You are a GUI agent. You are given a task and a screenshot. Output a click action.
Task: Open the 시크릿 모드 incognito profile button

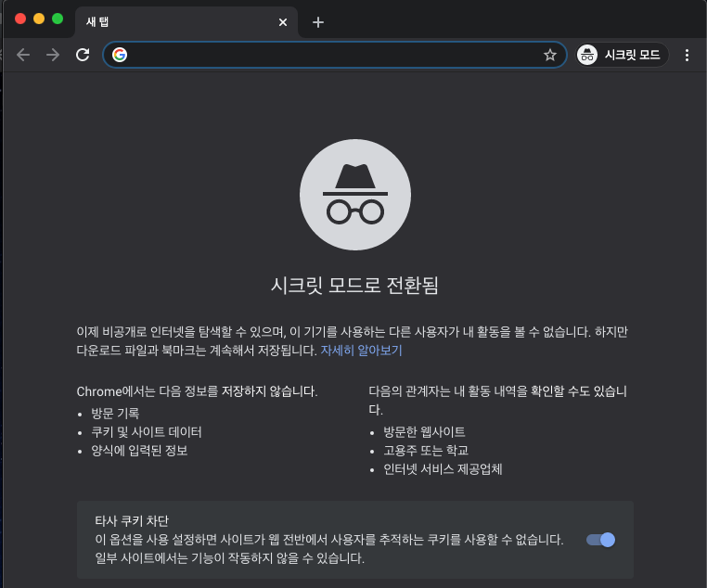(x=623, y=55)
